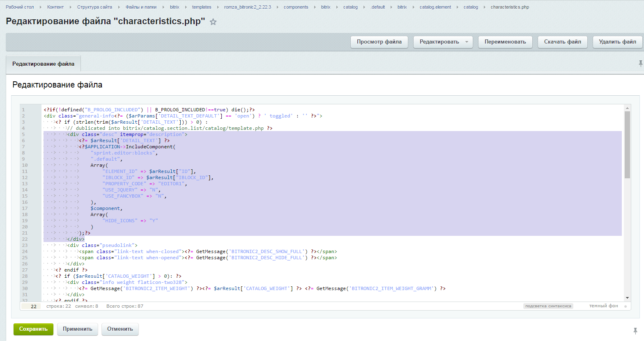The image size is (644, 341).
Task: Click the "строка: 22" status text
Action: (59, 306)
